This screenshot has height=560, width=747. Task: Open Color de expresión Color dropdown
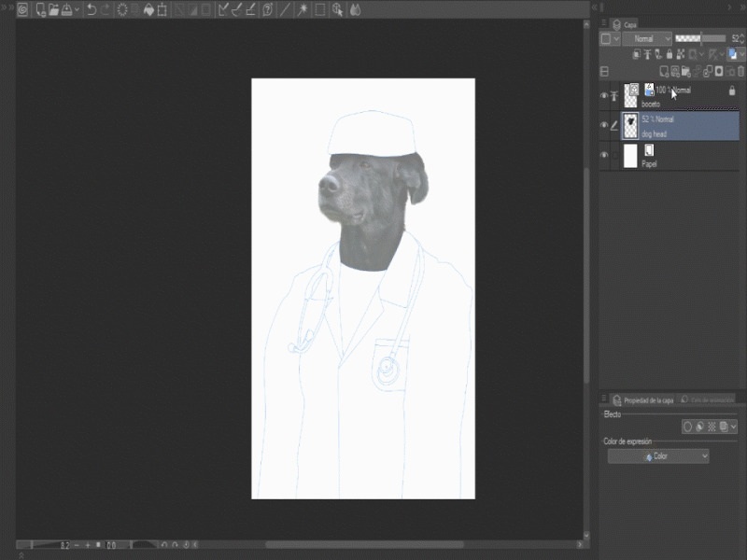tap(658, 456)
